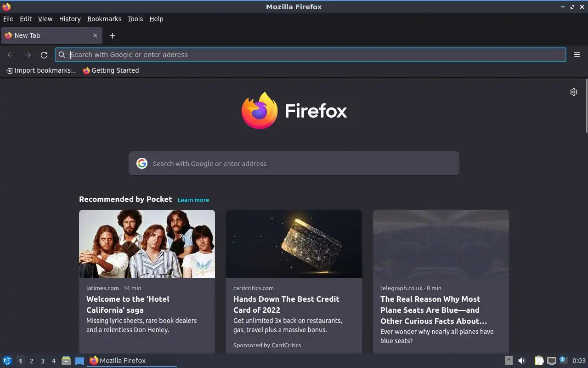This screenshot has height=368, width=588.
Task: Click the 'Recommended by Pocket' heading
Action: 125,199
